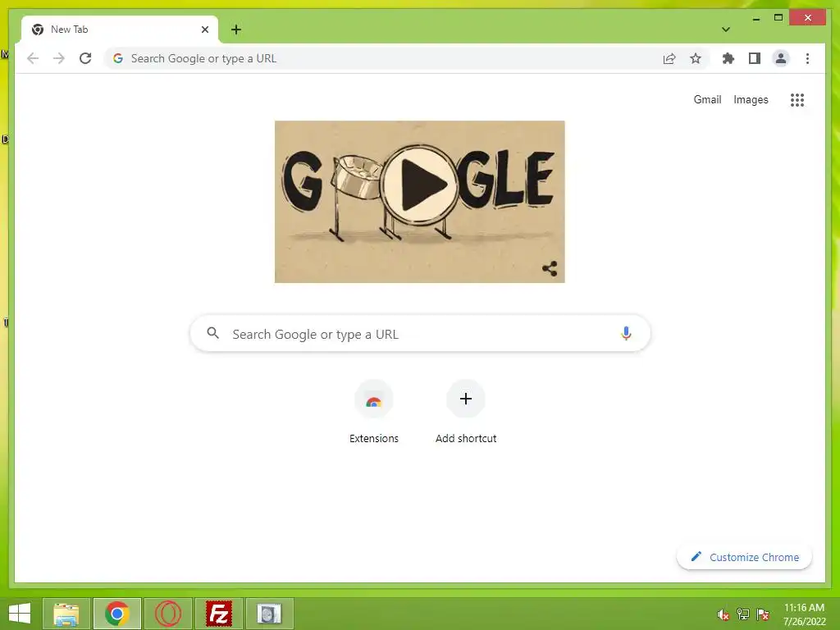Maximize the Chrome window
Viewport: 840px width, 630px height.
tap(778, 18)
